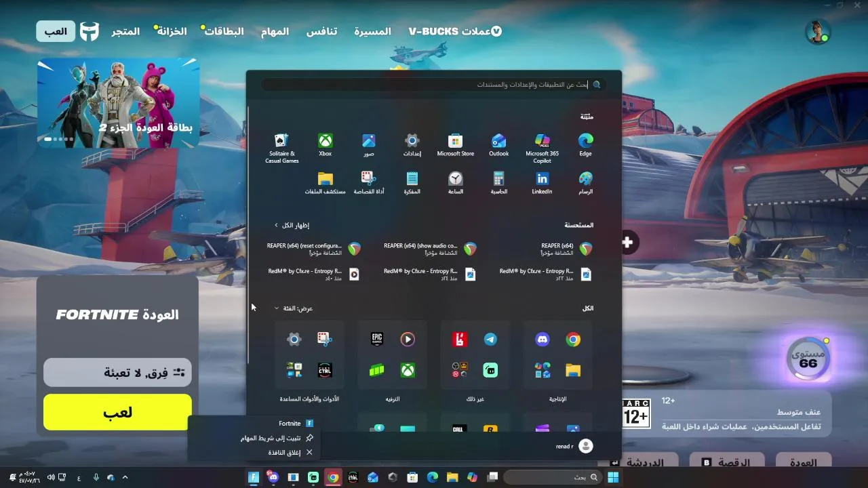Open Chrome in the الإنتاجية category
This screenshot has width=868, height=488.
point(573,340)
